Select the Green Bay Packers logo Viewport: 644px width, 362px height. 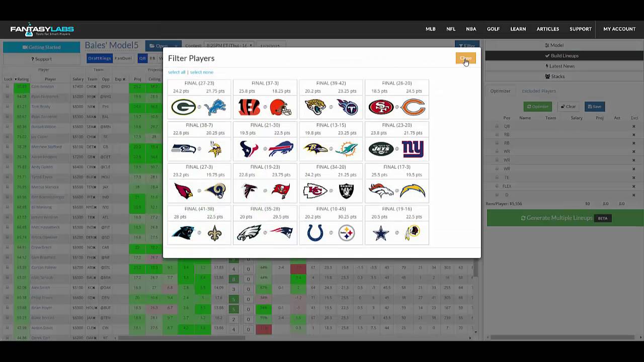(183, 107)
